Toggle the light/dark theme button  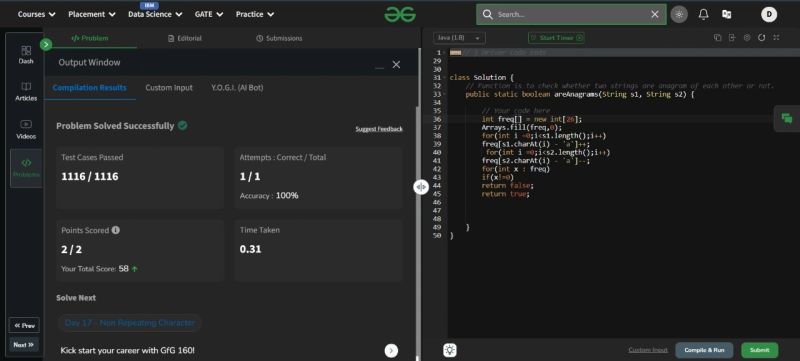pos(679,14)
